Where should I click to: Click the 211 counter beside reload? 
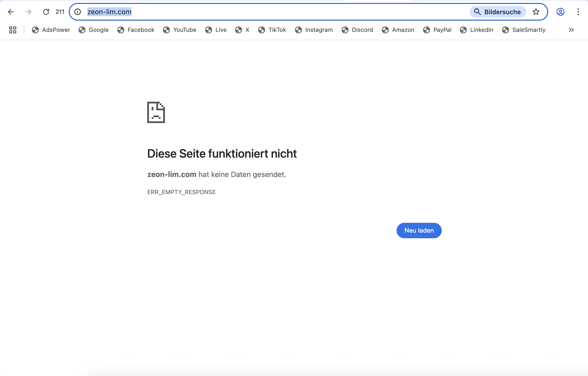(x=60, y=12)
